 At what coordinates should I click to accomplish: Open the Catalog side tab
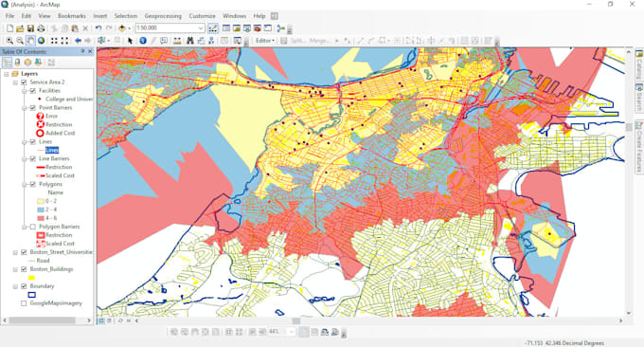pyautogui.click(x=639, y=64)
